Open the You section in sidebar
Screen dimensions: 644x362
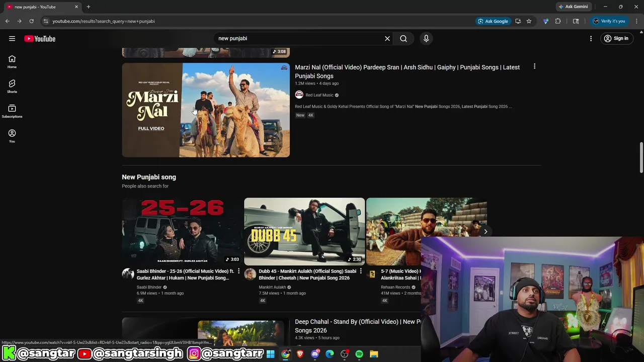(12, 136)
